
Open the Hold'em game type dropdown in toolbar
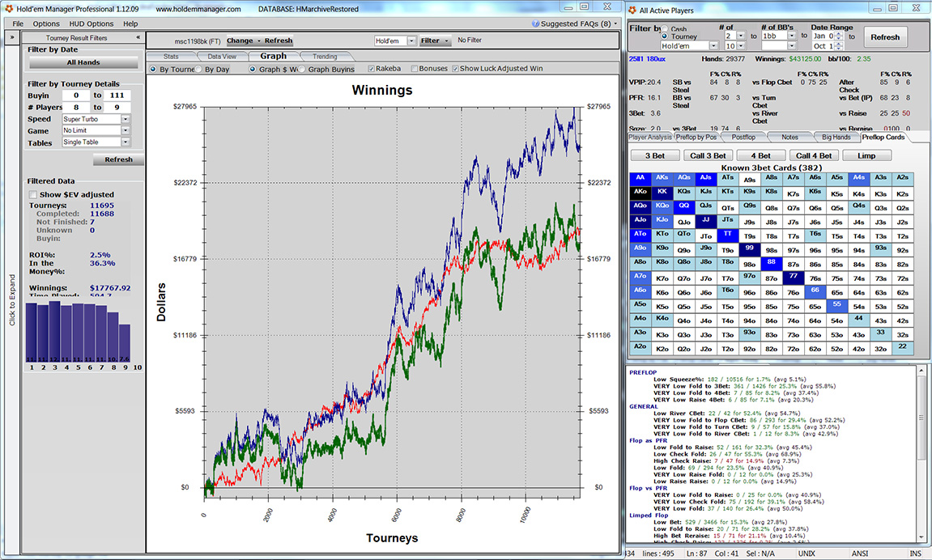pyautogui.click(x=411, y=40)
